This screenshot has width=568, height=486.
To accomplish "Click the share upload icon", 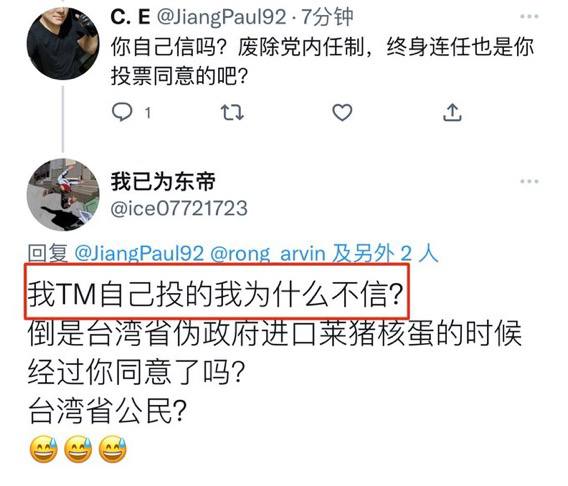I will (452, 112).
